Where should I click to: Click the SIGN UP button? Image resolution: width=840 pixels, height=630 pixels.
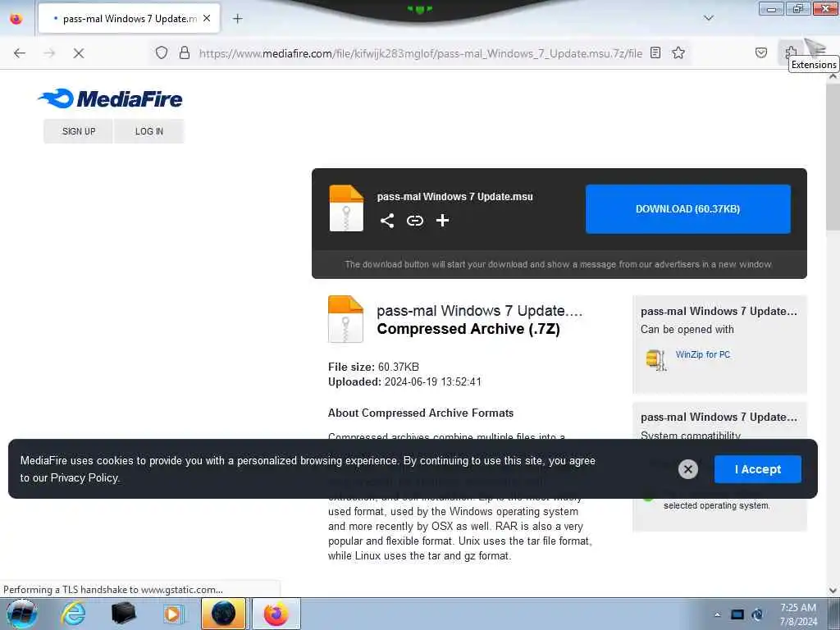79,131
